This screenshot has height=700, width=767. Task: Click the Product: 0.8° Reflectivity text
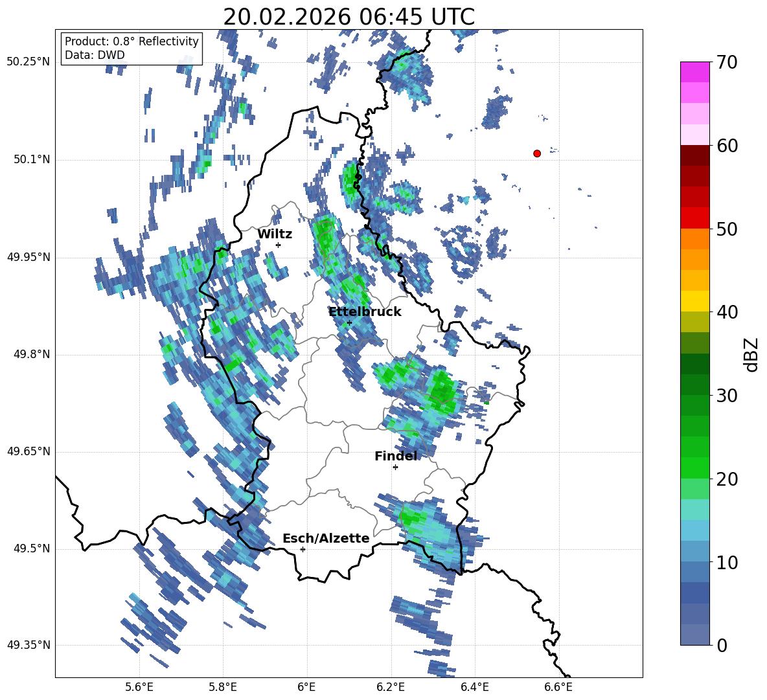132,41
